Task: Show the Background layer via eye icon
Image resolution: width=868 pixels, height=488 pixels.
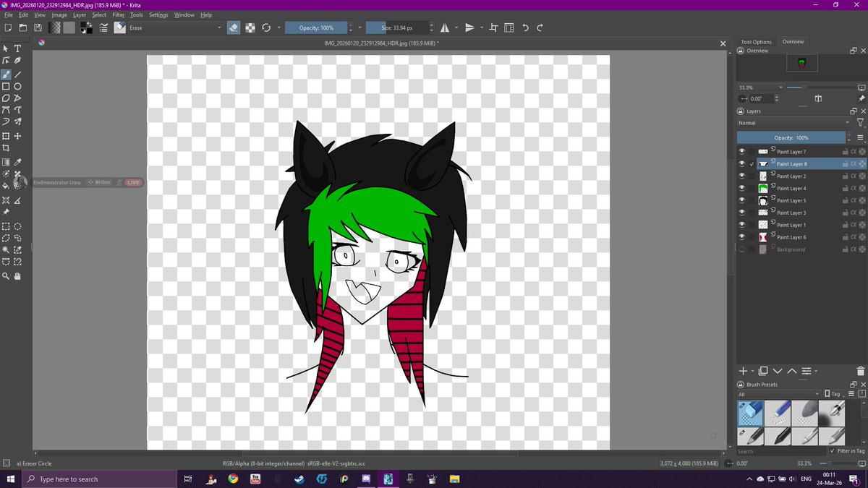Action: 741,249
